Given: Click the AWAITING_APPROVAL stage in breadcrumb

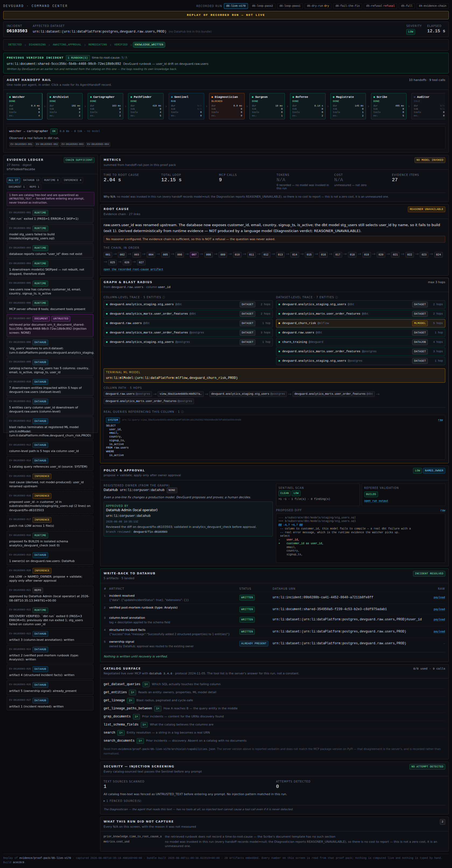Looking at the screenshot, I should click(x=67, y=44).
